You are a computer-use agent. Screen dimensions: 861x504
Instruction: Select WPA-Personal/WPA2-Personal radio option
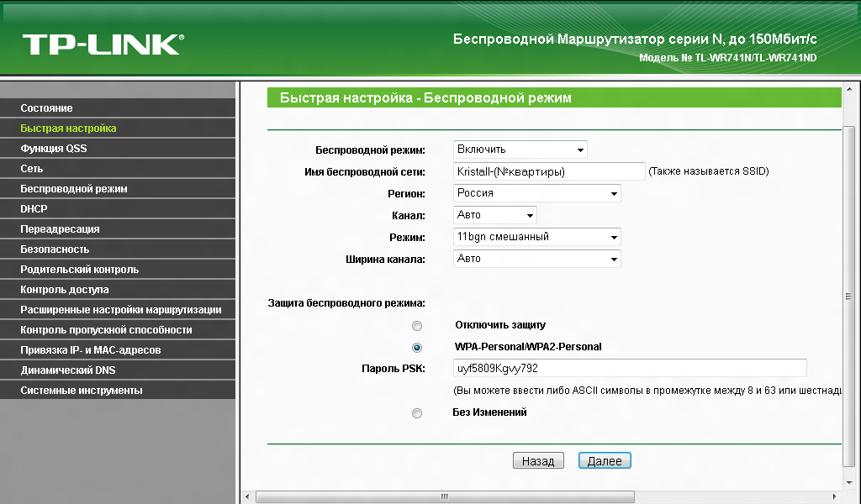click(417, 347)
